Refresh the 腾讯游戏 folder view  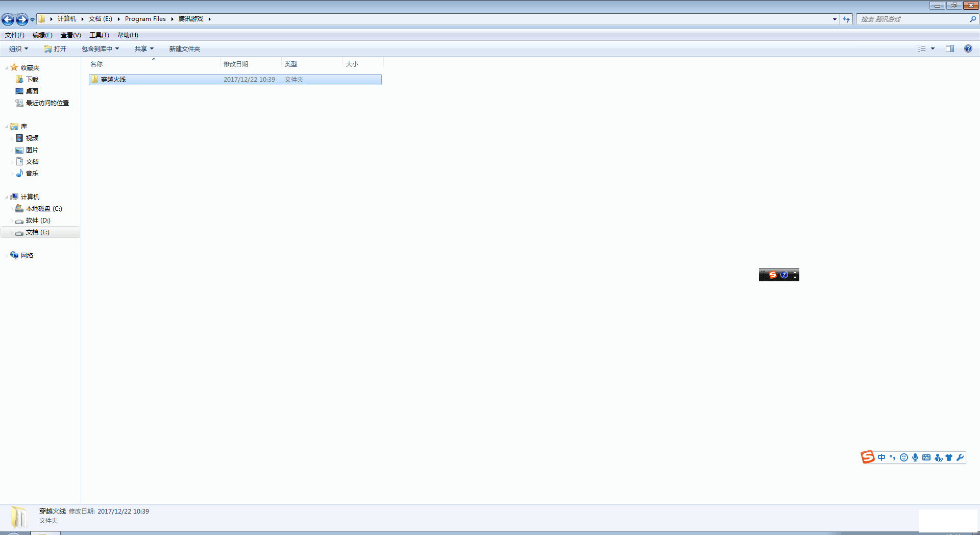click(846, 19)
